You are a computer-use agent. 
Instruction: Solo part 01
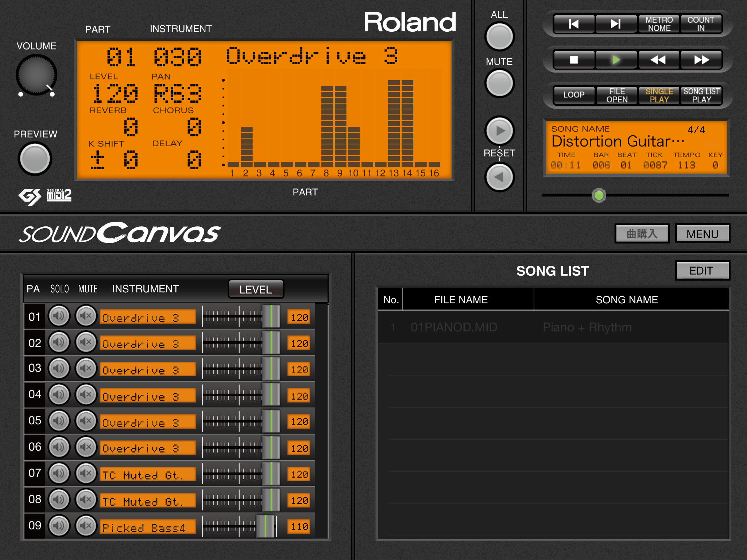(x=59, y=316)
